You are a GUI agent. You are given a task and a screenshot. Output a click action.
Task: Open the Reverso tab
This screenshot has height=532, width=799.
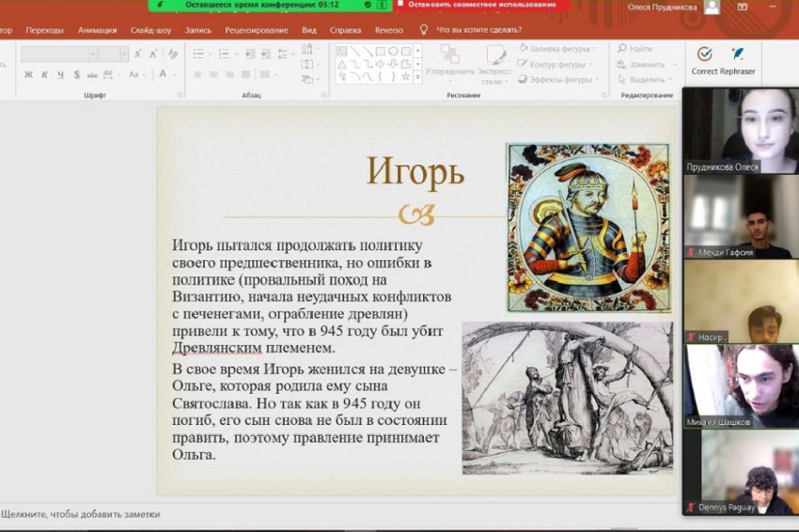click(389, 30)
